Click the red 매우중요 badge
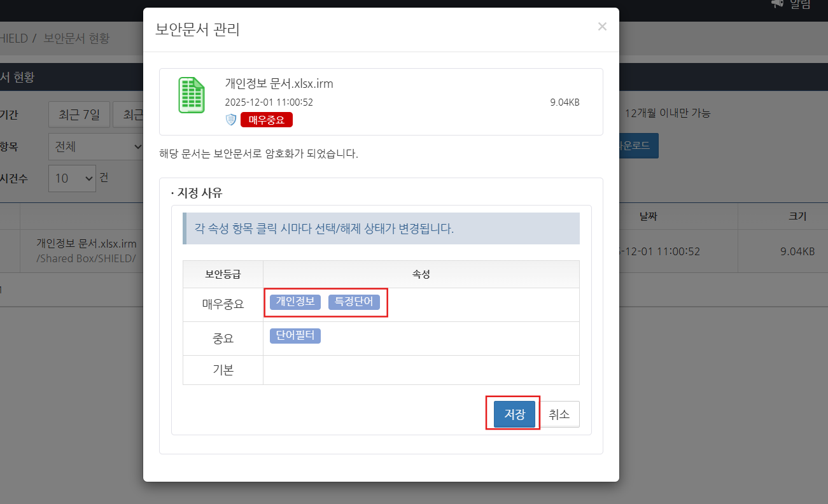Viewport: 828px width, 504px height. (x=266, y=120)
